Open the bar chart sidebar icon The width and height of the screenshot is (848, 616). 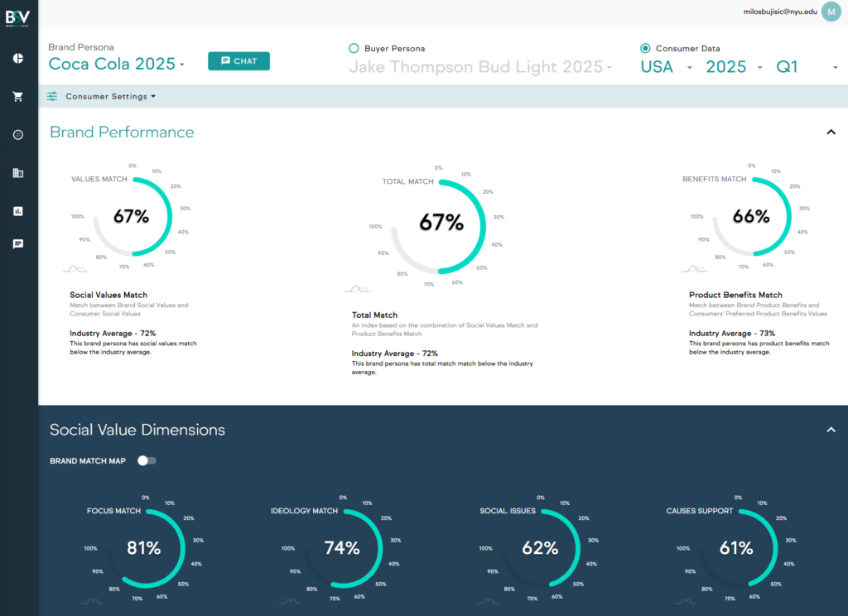point(18,211)
